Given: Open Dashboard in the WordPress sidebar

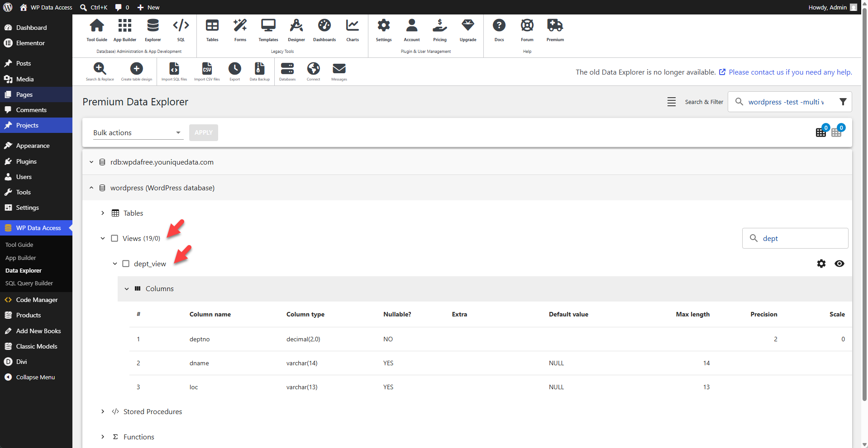Looking at the screenshot, I should coord(36,28).
